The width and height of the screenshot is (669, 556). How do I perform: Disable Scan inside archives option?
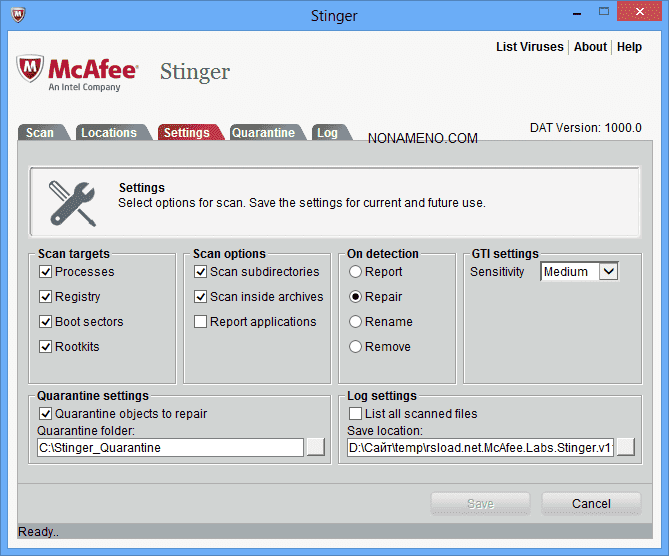tap(200, 297)
